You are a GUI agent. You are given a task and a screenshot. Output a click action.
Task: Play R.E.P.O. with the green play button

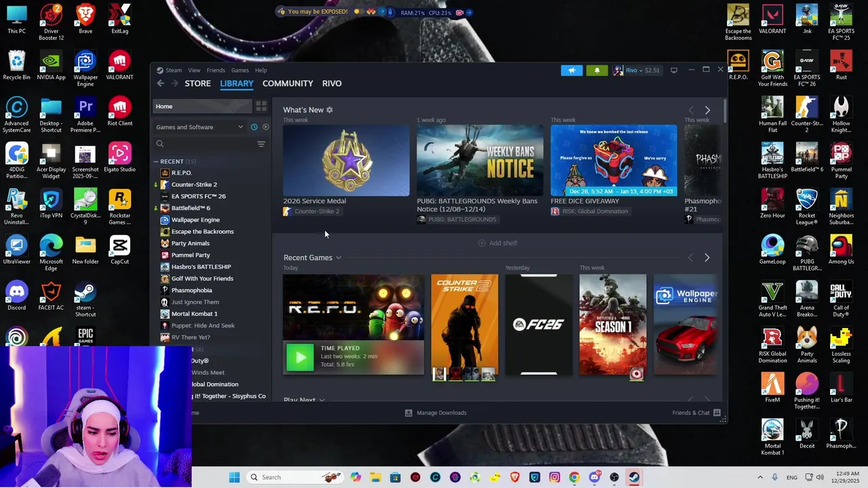pyautogui.click(x=300, y=357)
